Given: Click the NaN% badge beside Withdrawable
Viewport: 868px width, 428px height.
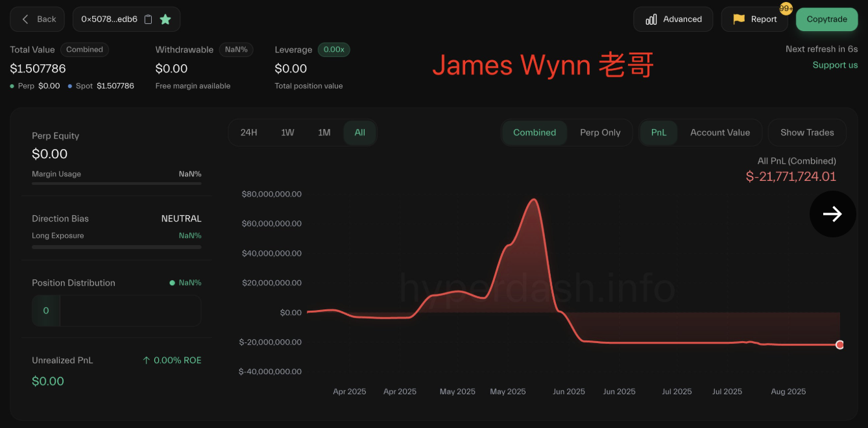Looking at the screenshot, I should [236, 49].
